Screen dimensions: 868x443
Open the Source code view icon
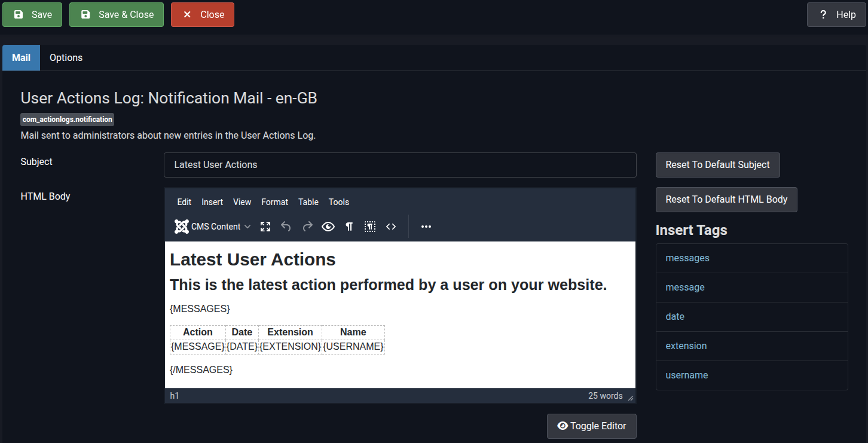[391, 227]
